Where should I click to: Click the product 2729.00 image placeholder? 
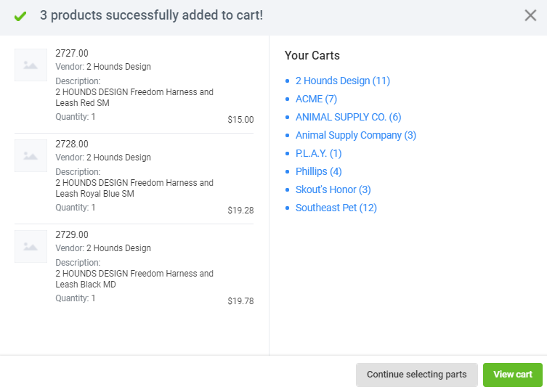coord(31,247)
